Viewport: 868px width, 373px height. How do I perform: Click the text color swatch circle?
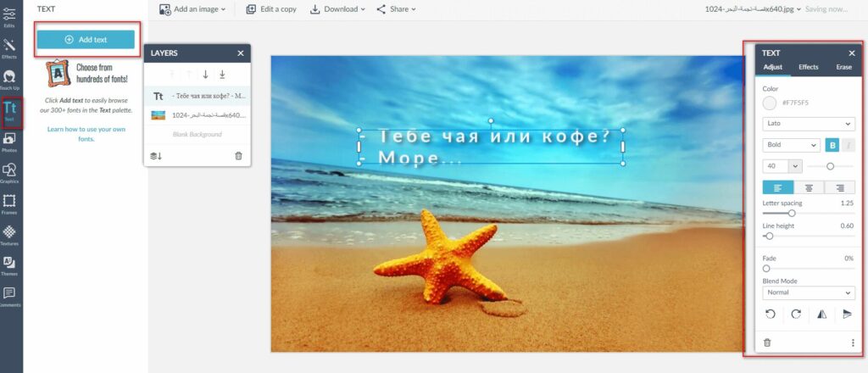770,103
